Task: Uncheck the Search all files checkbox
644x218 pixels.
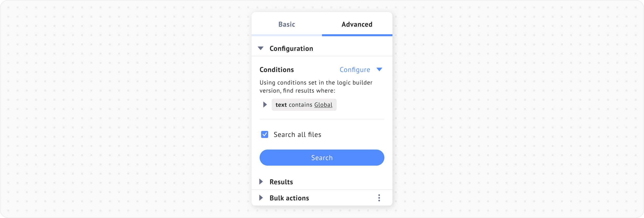Action: point(265,135)
